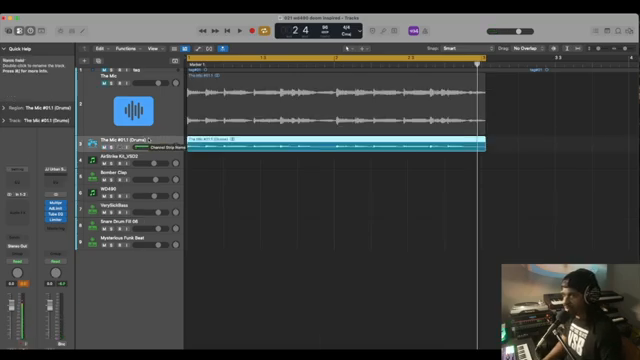Click the Rewind transport button
Viewport: 640px width, 360px height.
click(x=202, y=31)
